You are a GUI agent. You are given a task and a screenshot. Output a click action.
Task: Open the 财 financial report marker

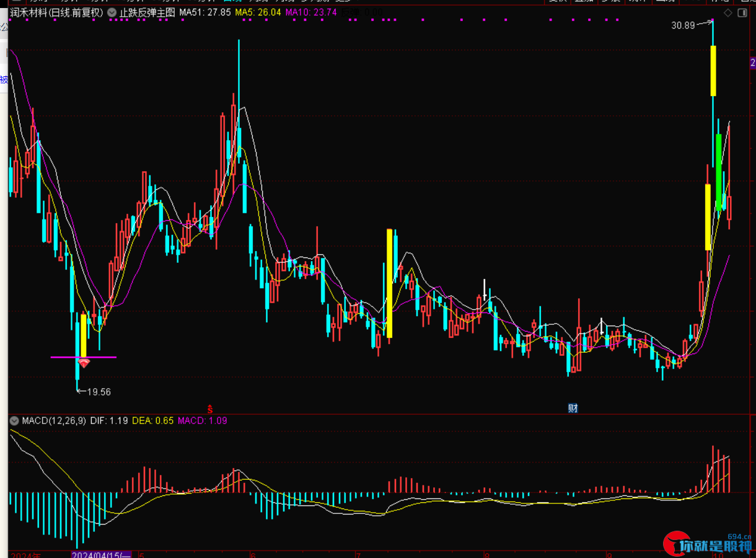coord(573,408)
